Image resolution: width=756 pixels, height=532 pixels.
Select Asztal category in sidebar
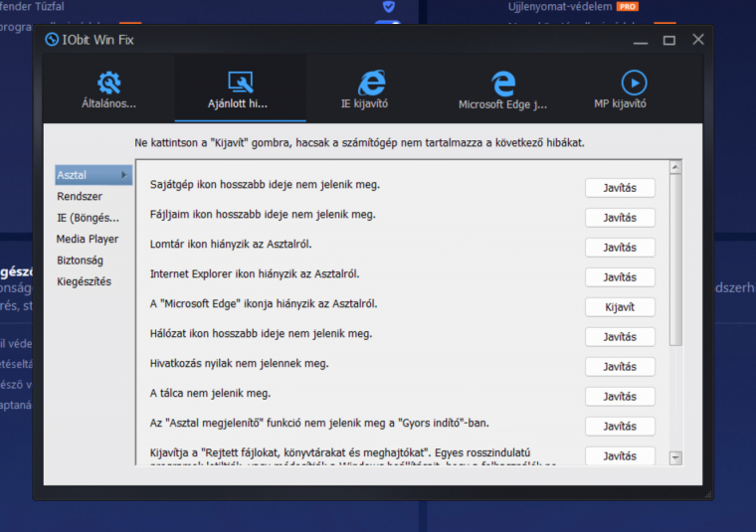(x=94, y=175)
